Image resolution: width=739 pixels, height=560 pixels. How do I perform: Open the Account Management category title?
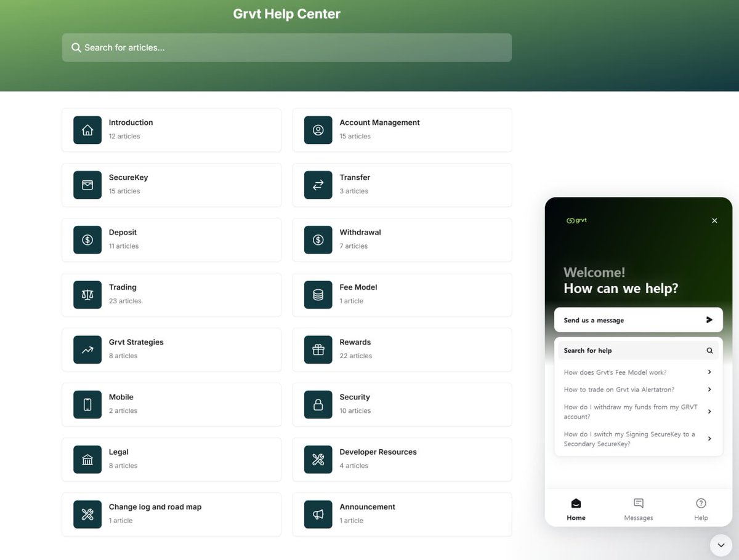[x=379, y=122]
